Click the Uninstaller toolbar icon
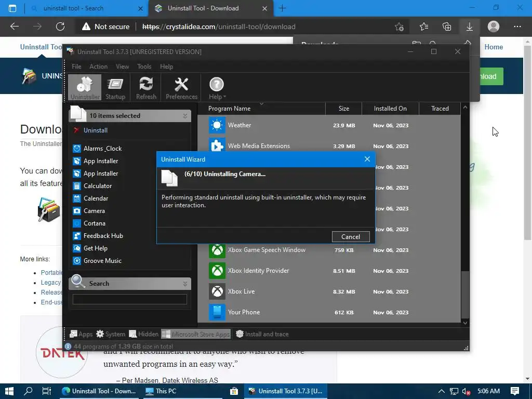This screenshot has height=399, width=532. (x=85, y=87)
